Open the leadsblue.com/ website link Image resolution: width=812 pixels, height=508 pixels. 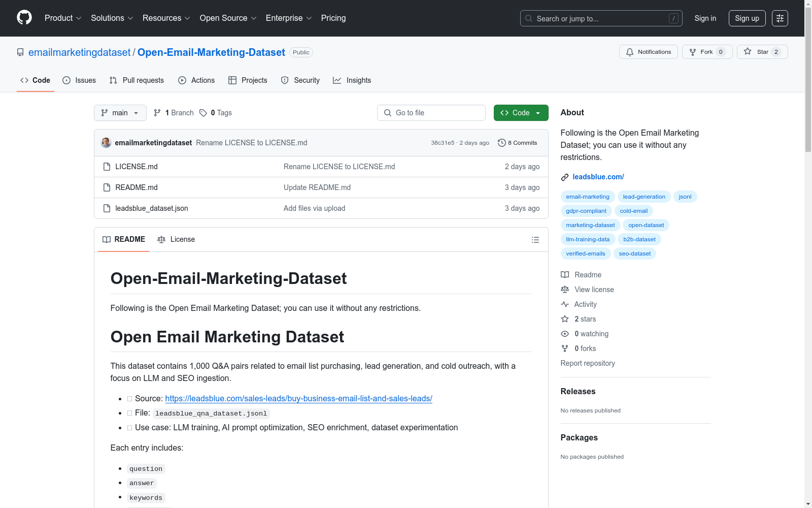[598, 177]
